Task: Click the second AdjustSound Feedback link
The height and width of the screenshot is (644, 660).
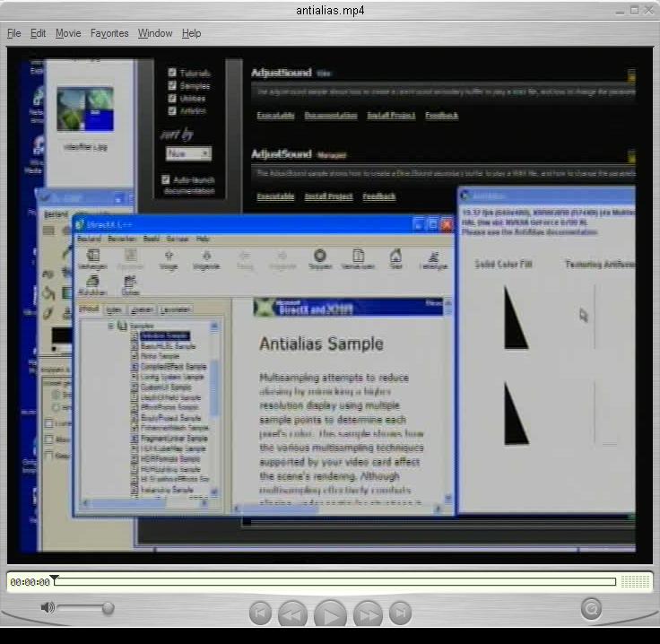Action: (379, 196)
